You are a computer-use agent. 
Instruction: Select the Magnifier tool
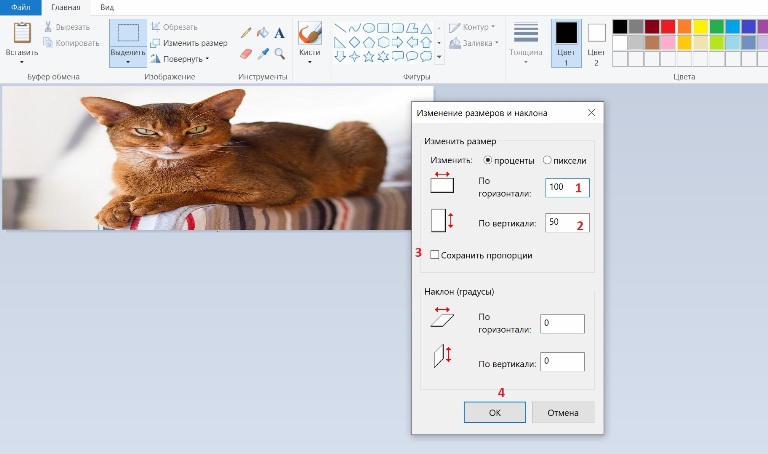coord(280,53)
